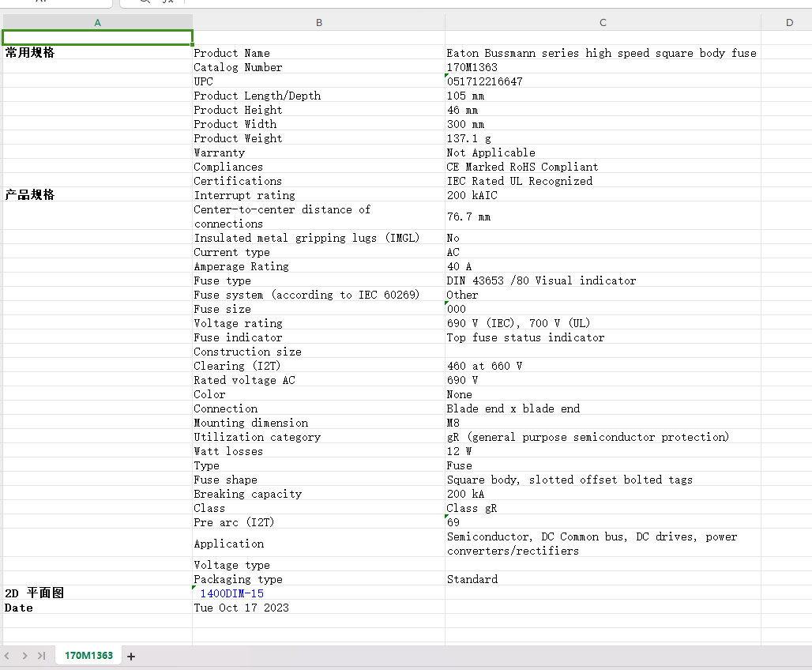812x670 pixels.
Task: Select the Product Name cell
Action: pyautogui.click(x=318, y=52)
